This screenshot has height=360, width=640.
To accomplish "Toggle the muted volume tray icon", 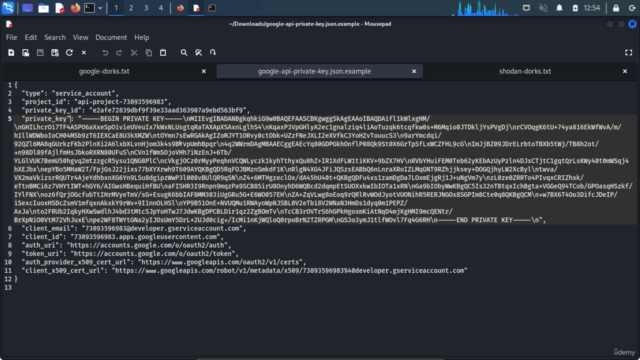I will click(543, 8).
